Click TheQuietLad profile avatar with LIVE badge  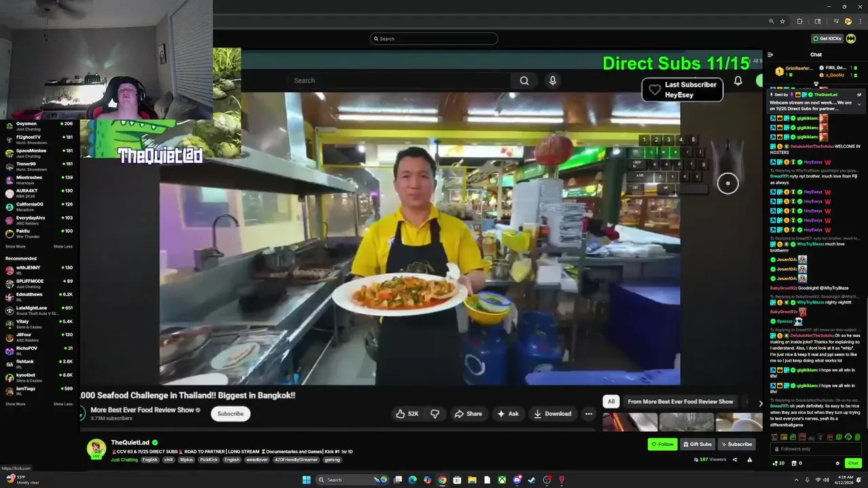(x=96, y=449)
